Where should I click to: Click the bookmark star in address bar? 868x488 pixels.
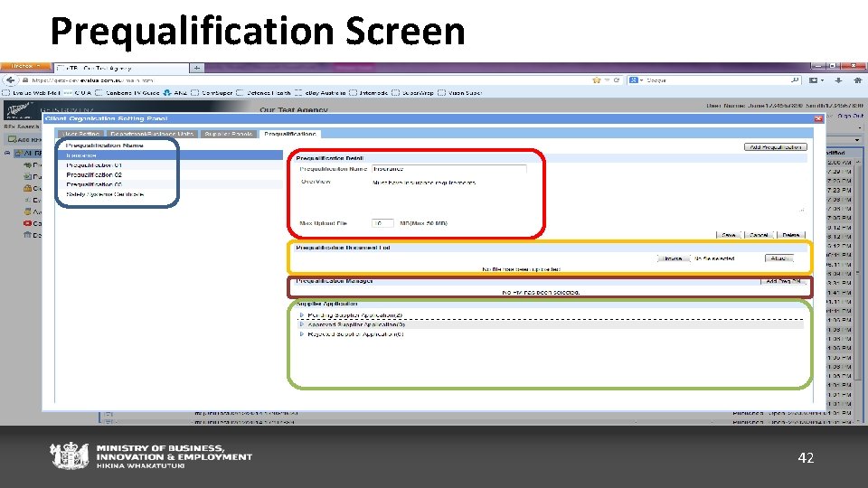(x=596, y=80)
